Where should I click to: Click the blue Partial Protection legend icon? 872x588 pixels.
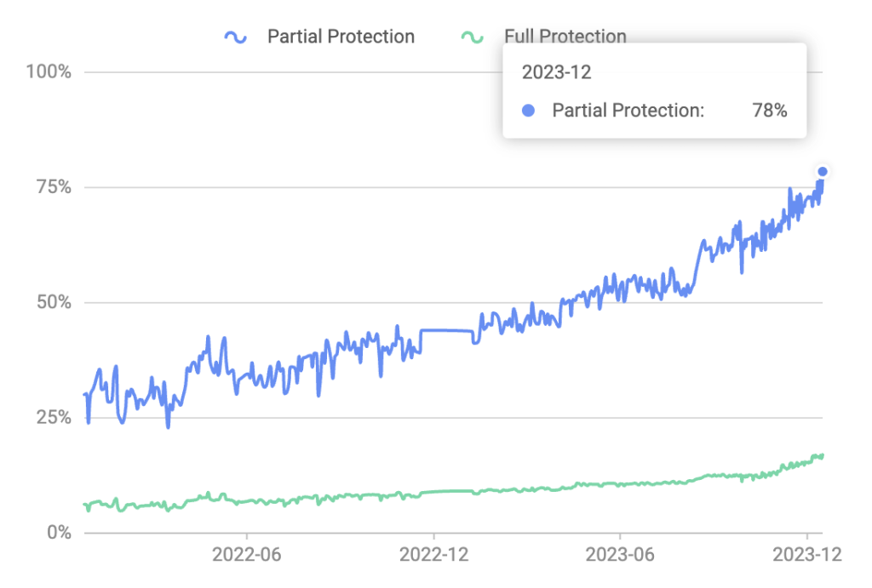tap(235, 37)
